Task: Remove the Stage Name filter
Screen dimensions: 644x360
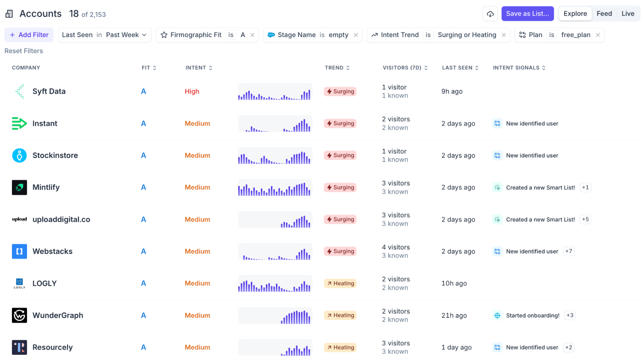Action: [356, 35]
